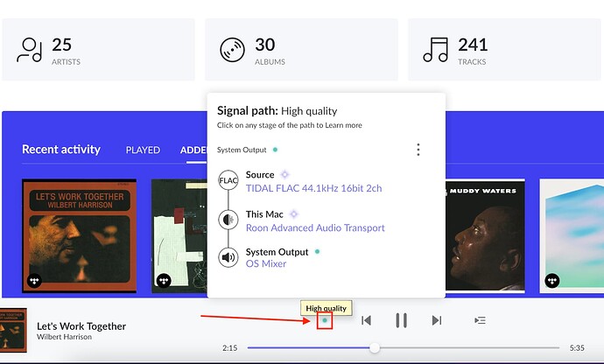604x364 pixels.
Task: Open the Muddy Waters album cover
Action: 485,235
